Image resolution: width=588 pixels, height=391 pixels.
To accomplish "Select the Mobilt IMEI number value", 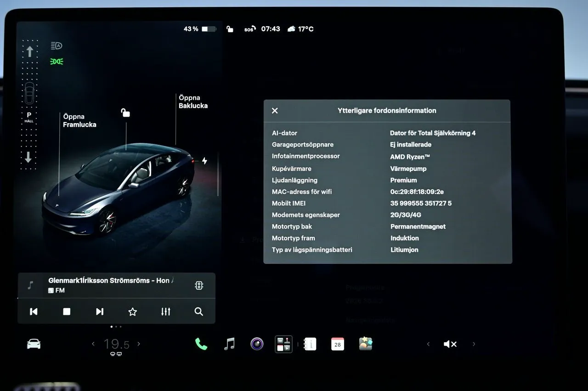I will tap(421, 203).
